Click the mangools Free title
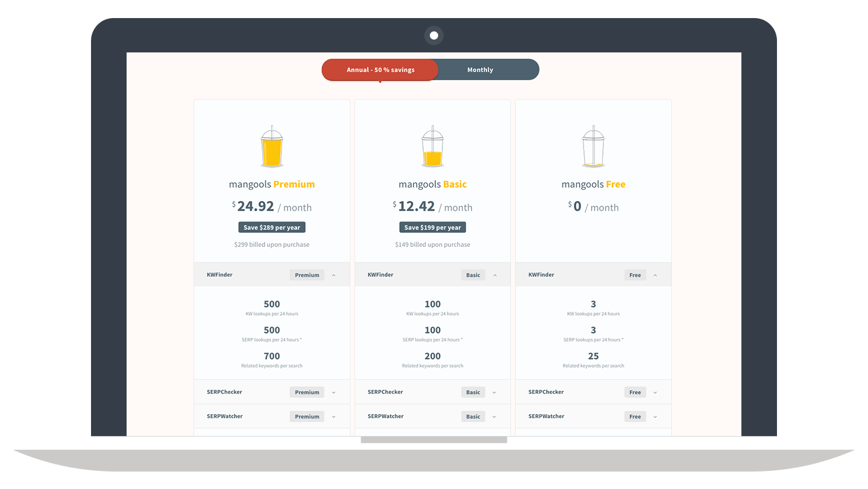The image size is (868, 489). pyautogui.click(x=593, y=184)
